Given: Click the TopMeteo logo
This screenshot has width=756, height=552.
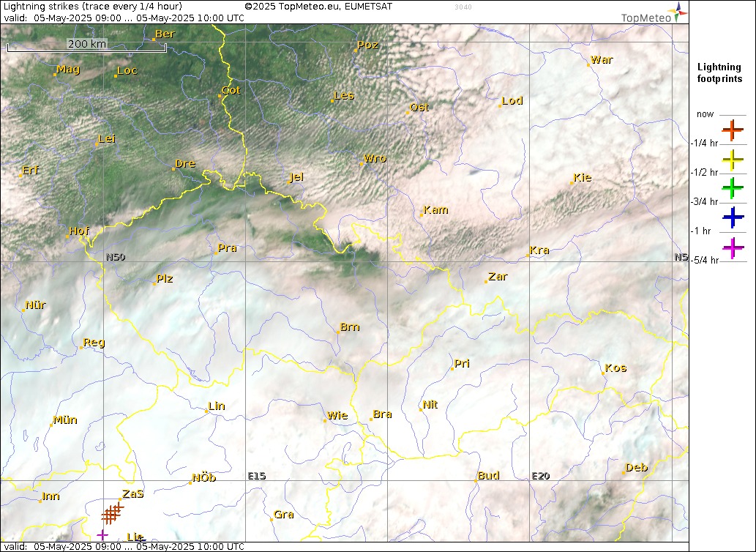Looking at the screenshot, I should (654, 13).
